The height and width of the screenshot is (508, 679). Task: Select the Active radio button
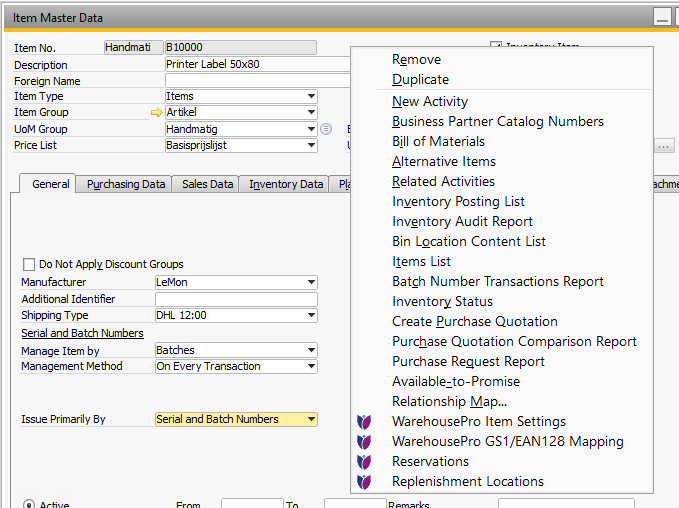[28, 505]
